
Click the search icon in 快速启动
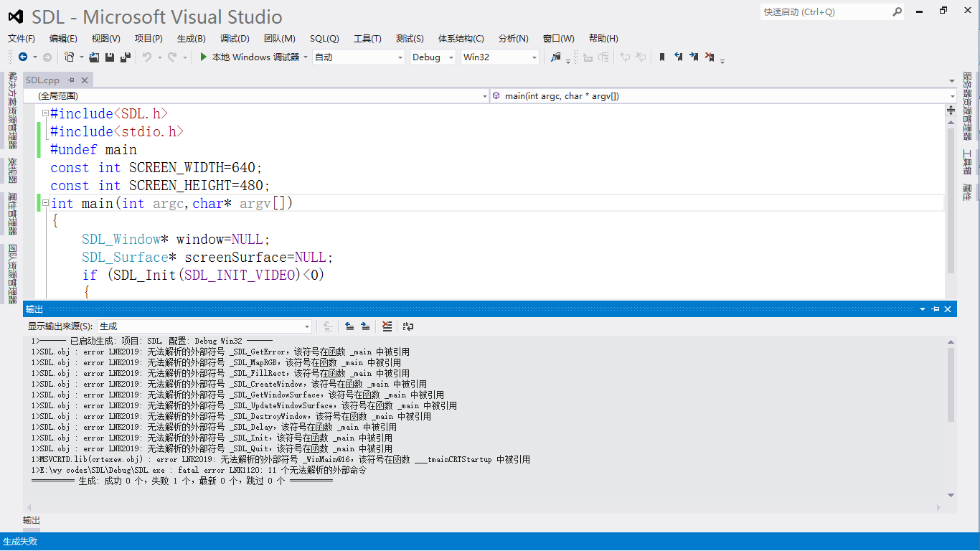(897, 11)
